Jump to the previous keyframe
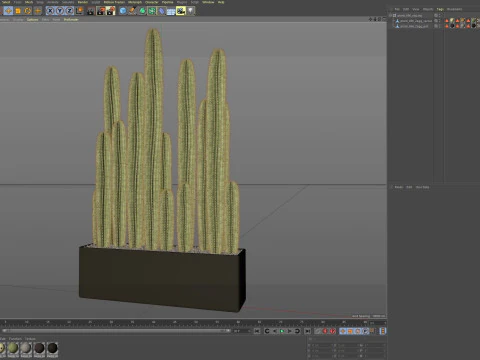This screenshot has height=360, width=480. [267, 331]
